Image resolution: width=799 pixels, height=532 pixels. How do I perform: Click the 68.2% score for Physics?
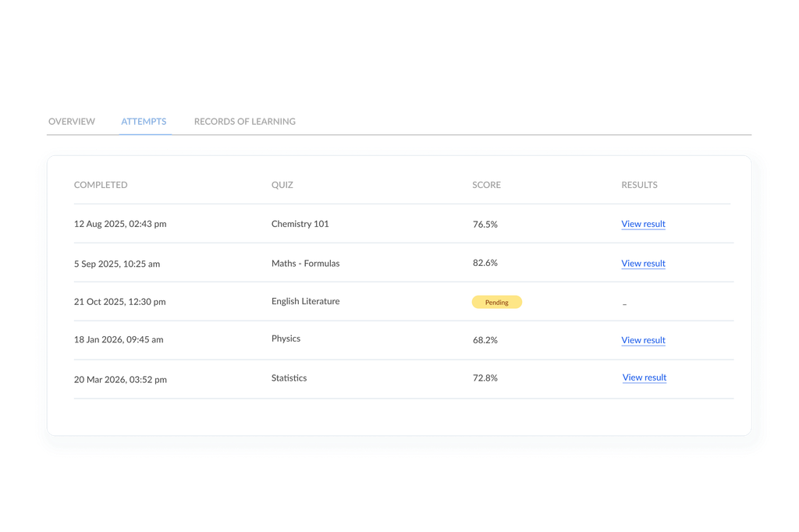coord(485,340)
